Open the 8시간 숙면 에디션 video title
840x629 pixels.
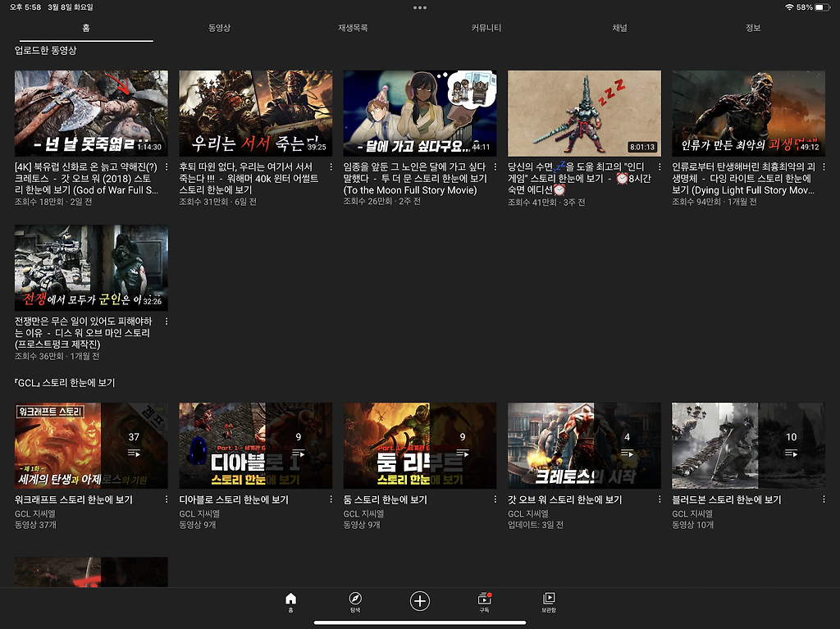pyautogui.click(x=579, y=179)
